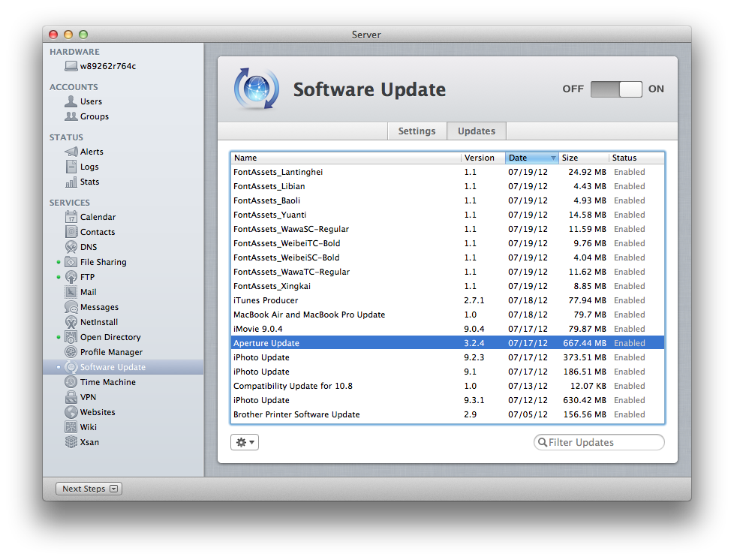Open the Groups account icon
Image resolution: width=734 pixels, height=560 pixels.
[x=71, y=116]
